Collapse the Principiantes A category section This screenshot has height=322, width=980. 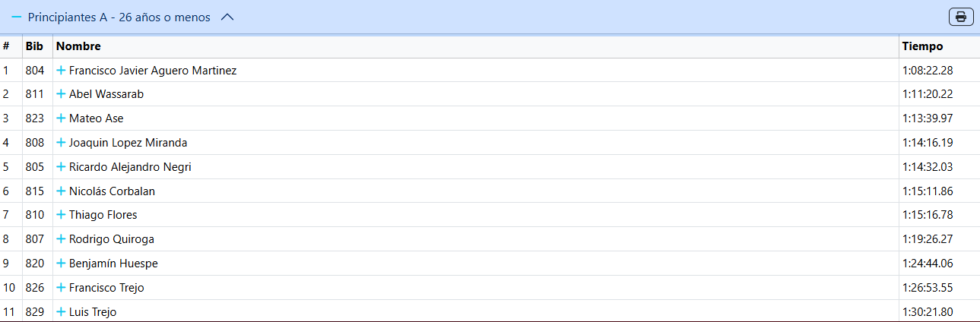tap(227, 17)
